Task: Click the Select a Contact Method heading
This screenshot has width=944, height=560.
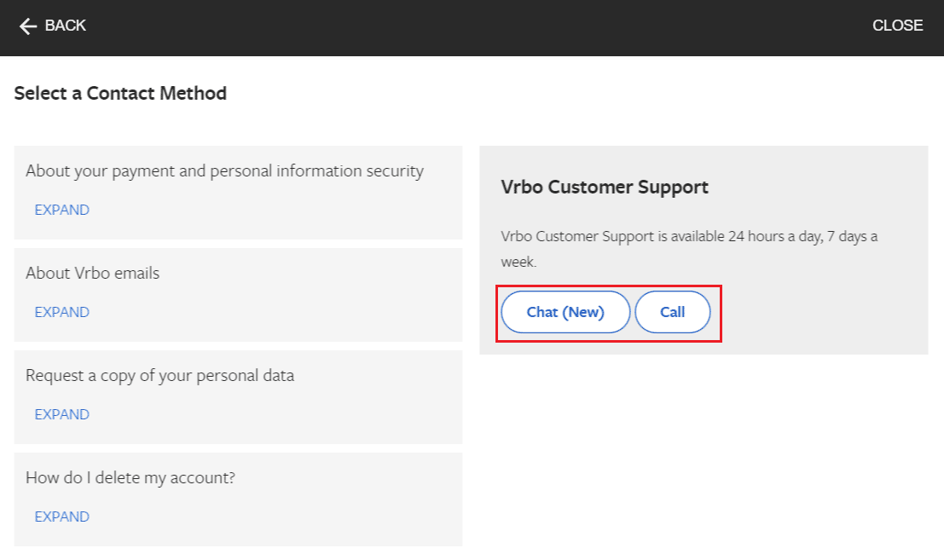Action: click(120, 94)
